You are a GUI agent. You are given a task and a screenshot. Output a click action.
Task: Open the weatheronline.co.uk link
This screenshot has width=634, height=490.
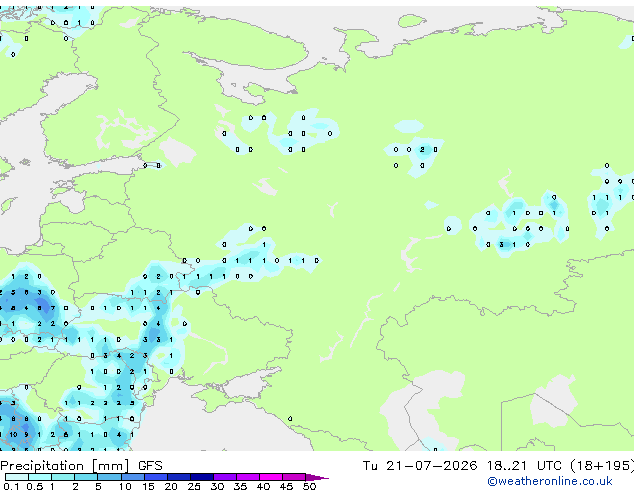pyautogui.click(x=550, y=481)
